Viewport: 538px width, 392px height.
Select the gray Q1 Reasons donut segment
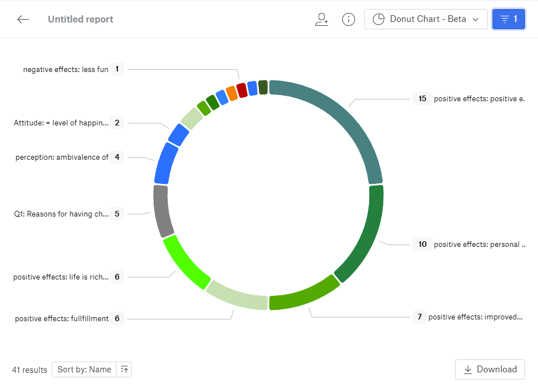coord(162,211)
